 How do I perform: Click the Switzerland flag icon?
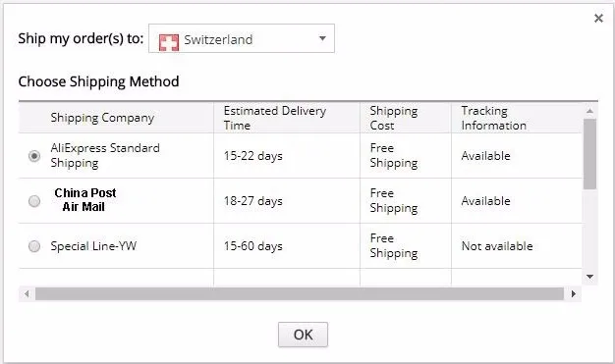pos(169,42)
